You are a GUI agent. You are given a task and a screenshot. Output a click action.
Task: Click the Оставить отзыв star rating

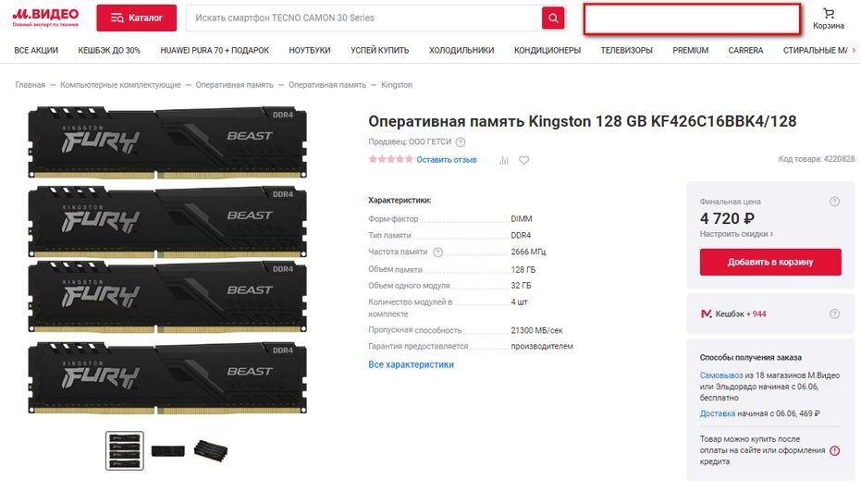pyautogui.click(x=390, y=159)
